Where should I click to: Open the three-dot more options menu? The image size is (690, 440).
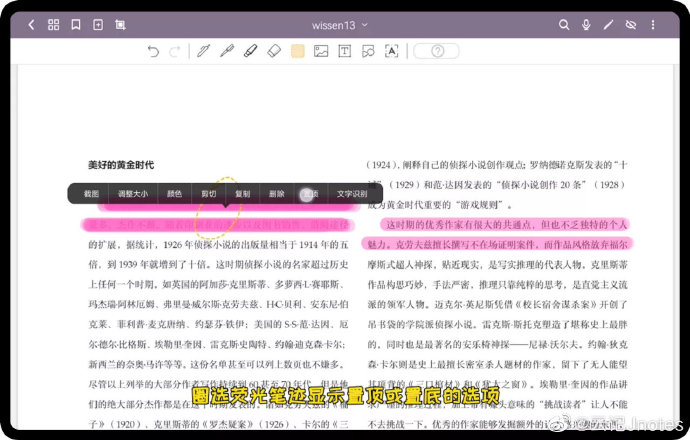click(653, 25)
